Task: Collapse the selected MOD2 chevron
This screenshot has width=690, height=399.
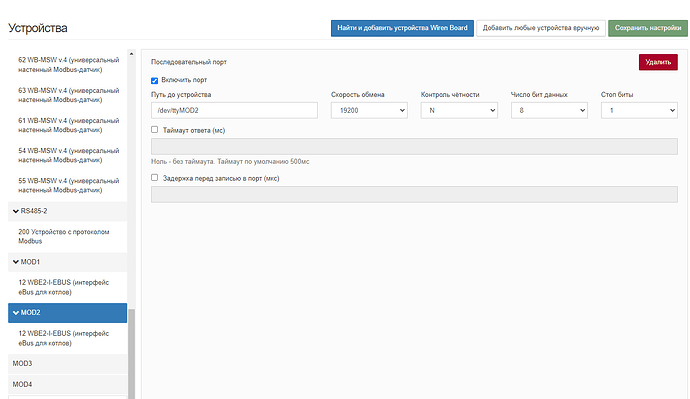Action: [16, 313]
